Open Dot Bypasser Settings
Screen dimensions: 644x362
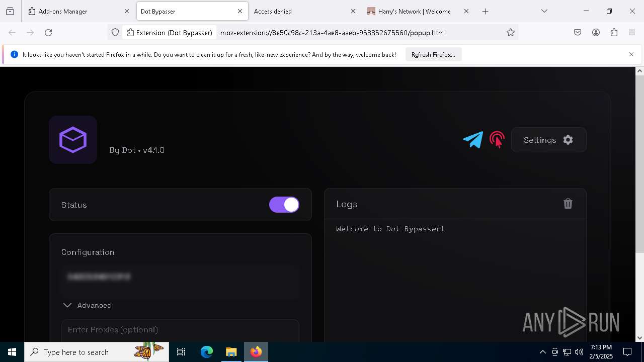[548, 140]
